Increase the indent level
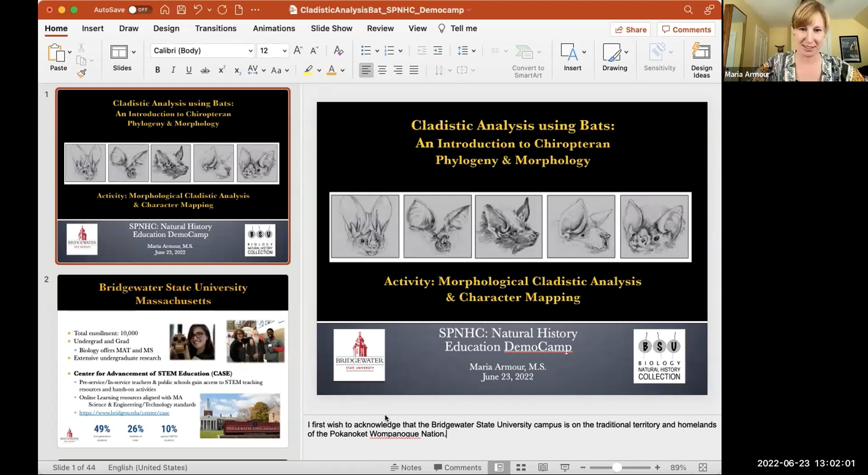Screen dimensions: 868x475 click(x=438, y=51)
